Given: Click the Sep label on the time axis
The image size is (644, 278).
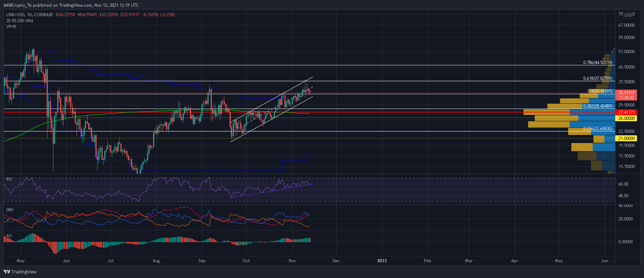Looking at the screenshot, I should click(202, 261).
